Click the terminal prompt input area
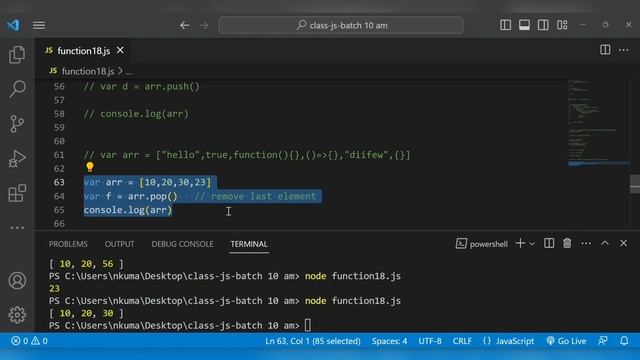Viewport: 640px width, 360px height. [308, 325]
